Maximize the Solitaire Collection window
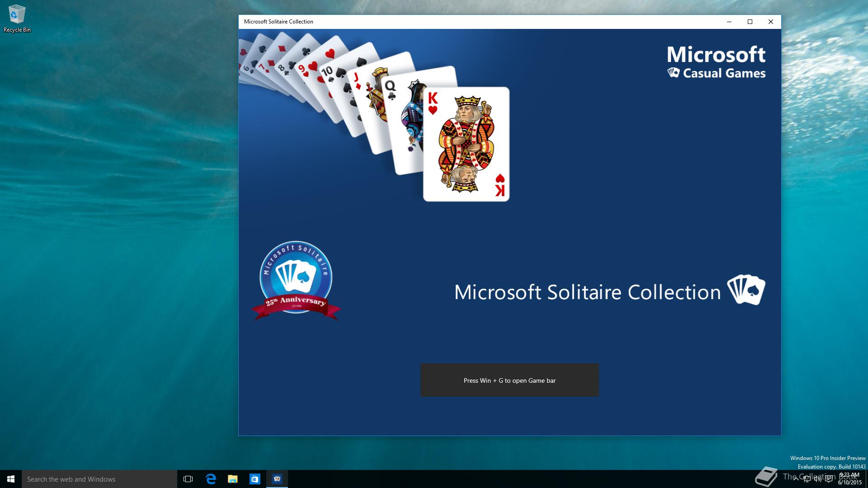This screenshot has width=868, height=488. coord(750,22)
